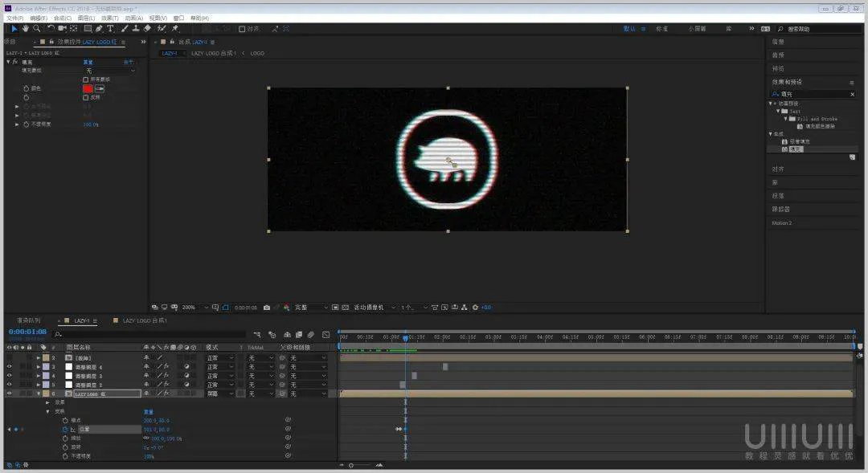Open blend mode dropdown of layer 6
Viewport: 868px width, 473px height.
pos(220,393)
